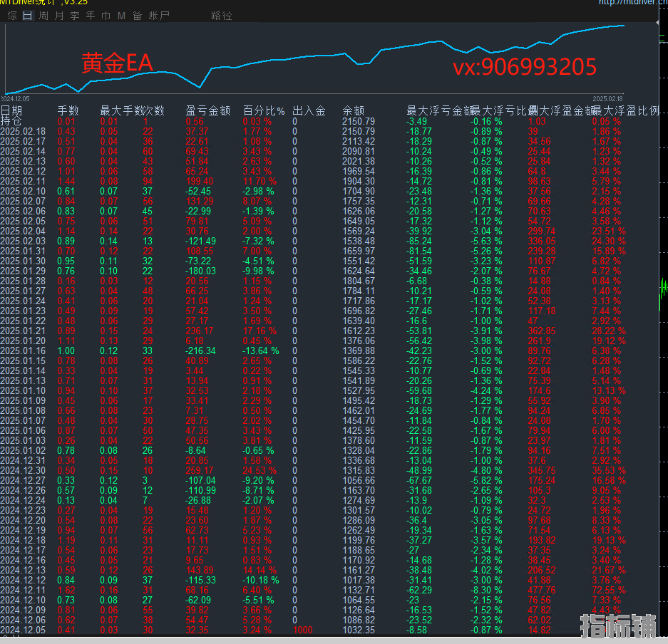668x644 pixels.
Task: Click profit value 259.17
Action: [x=200, y=470]
